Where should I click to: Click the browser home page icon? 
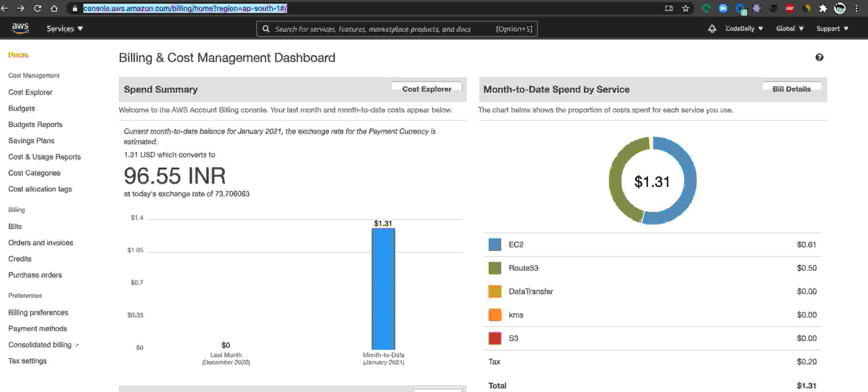[x=54, y=8]
